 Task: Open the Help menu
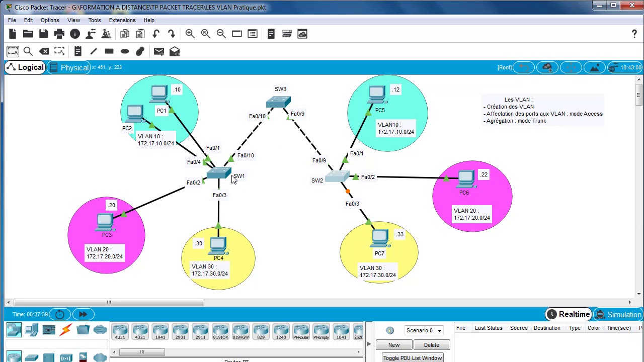point(149,20)
